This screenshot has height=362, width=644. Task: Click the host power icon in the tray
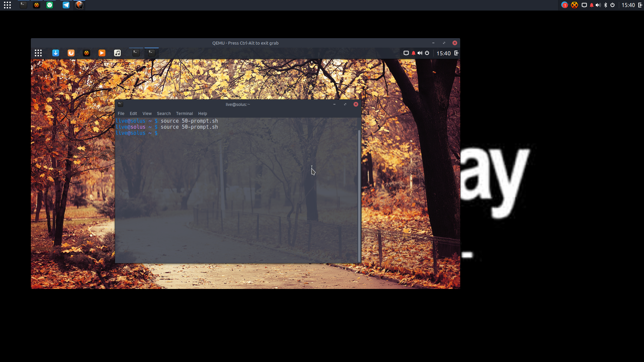click(x=612, y=5)
